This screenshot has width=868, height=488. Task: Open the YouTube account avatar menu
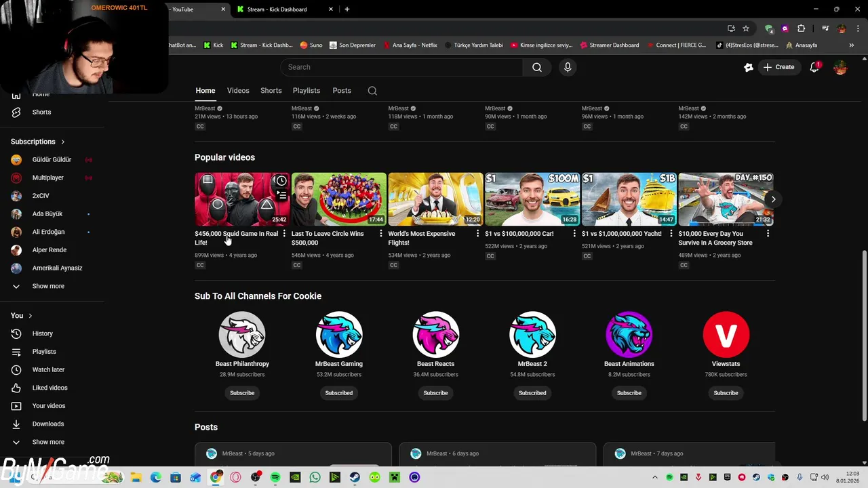(x=840, y=67)
